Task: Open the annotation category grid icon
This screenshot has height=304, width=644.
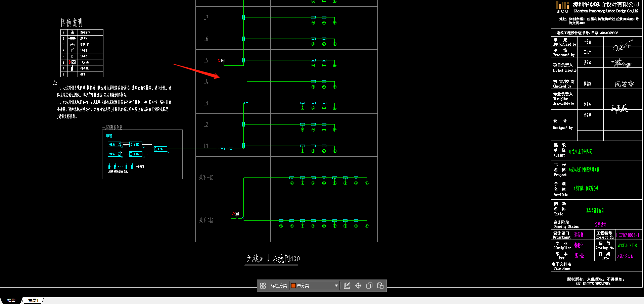Action: (263, 286)
